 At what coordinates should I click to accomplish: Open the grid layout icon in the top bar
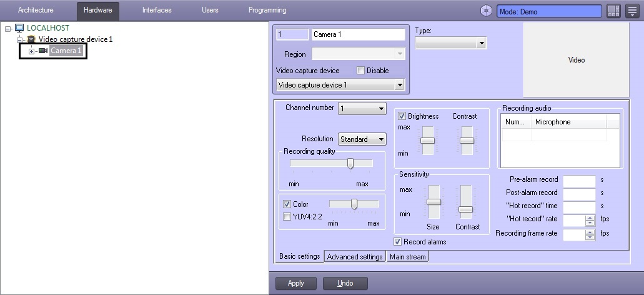(613, 11)
